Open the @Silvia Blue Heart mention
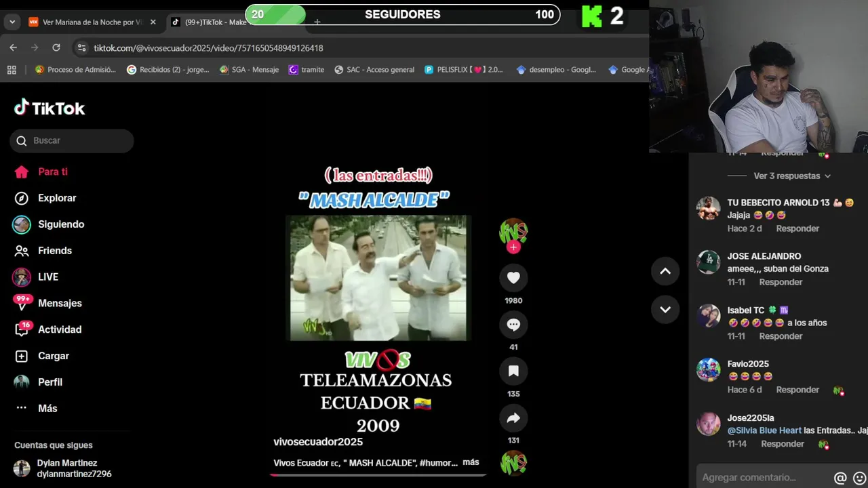This screenshot has height=488, width=868. (x=764, y=430)
